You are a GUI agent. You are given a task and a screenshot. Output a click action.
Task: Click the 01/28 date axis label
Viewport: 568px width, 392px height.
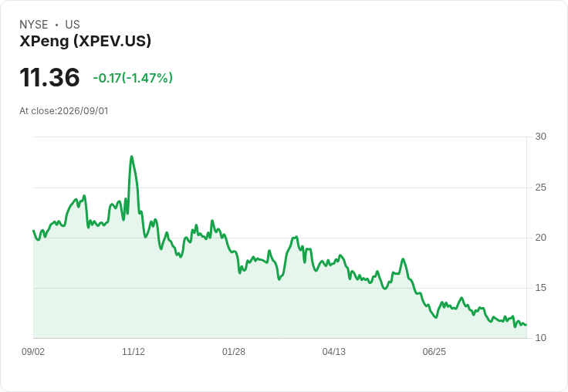[234, 352]
